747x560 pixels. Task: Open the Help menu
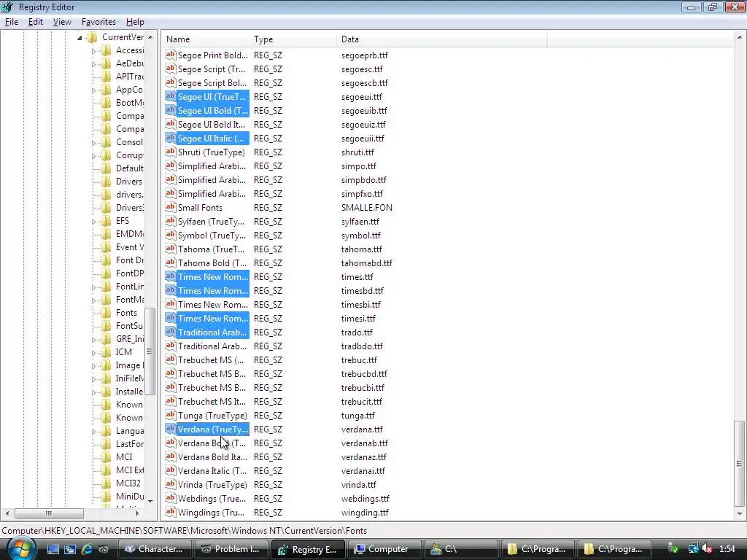135,22
